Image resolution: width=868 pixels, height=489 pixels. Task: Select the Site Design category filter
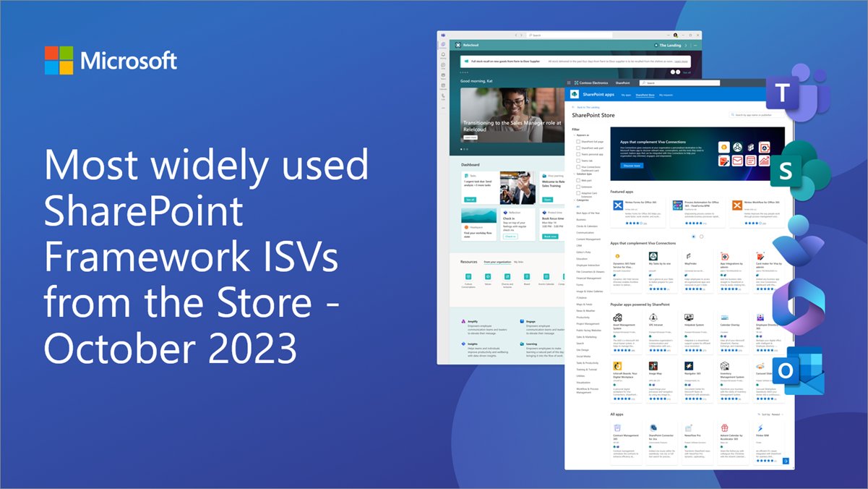coord(583,349)
